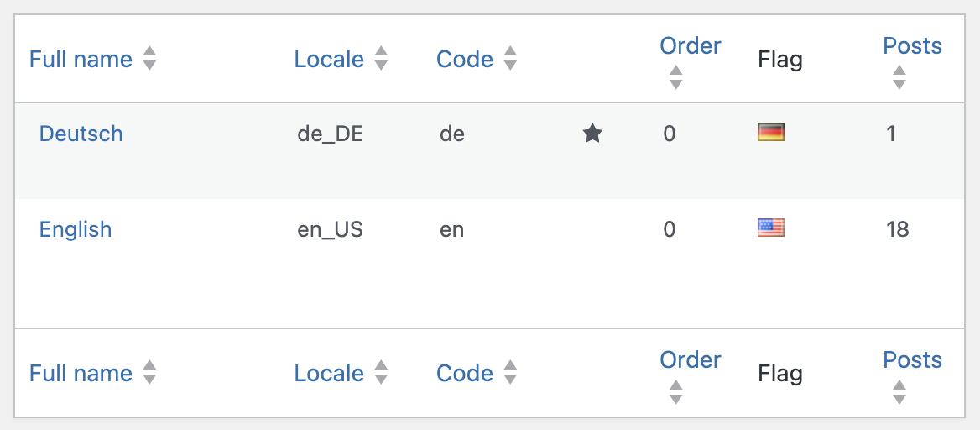
Task: Click sort arrows under top Posts header
Action: coord(899,77)
